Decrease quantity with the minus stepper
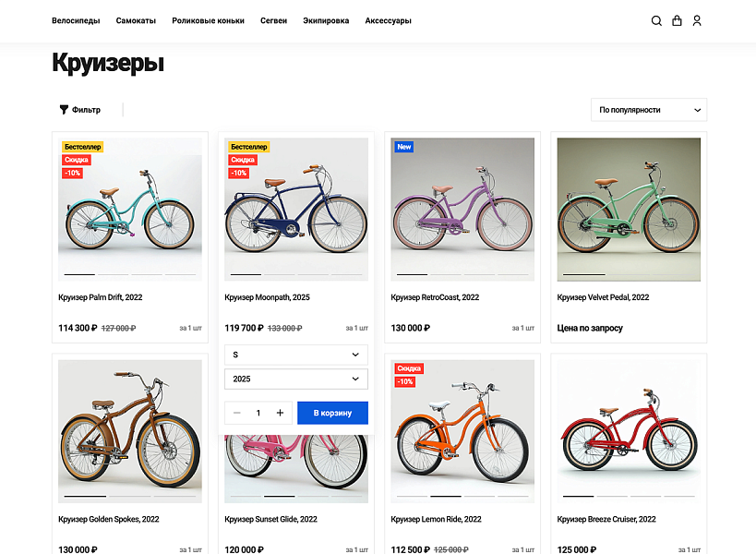Viewport: 756px width, 554px height. coord(236,413)
